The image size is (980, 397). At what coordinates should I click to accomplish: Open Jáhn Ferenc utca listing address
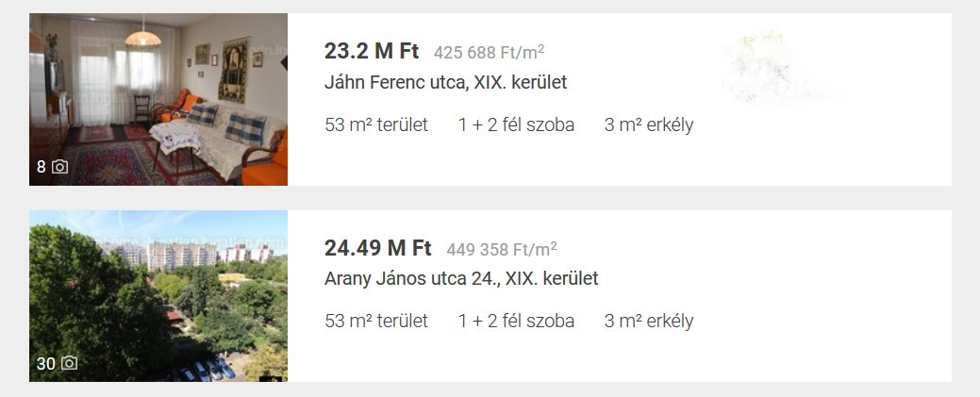click(x=445, y=82)
